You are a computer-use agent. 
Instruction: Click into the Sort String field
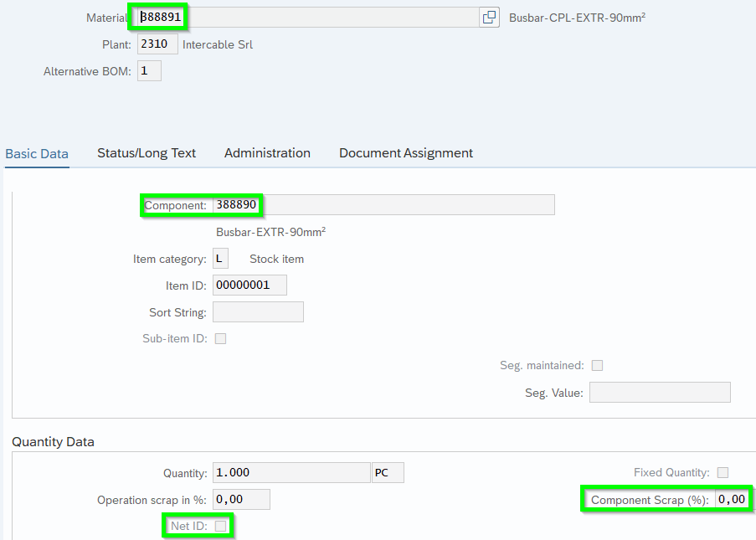(x=258, y=312)
